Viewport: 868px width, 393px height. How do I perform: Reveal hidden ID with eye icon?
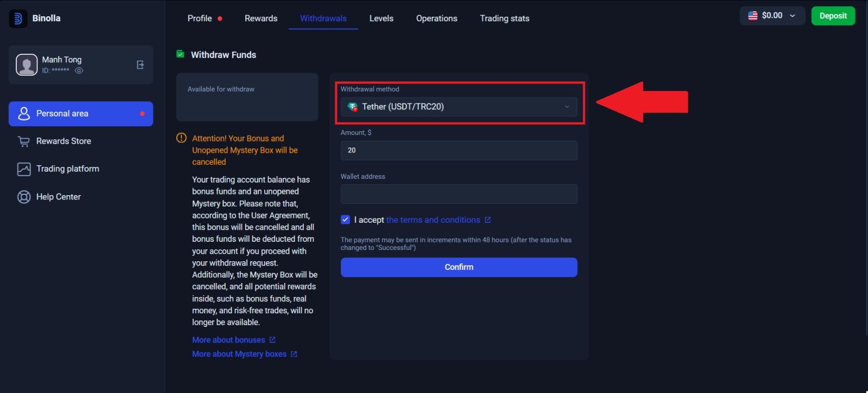tap(79, 71)
